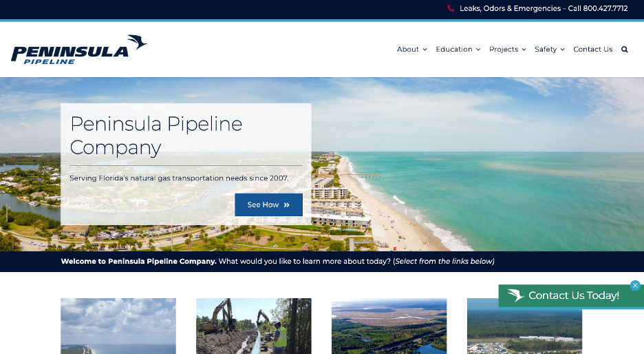Click the 'Select from the links below' text
Viewport: 644px width, 354px height.
(444, 262)
